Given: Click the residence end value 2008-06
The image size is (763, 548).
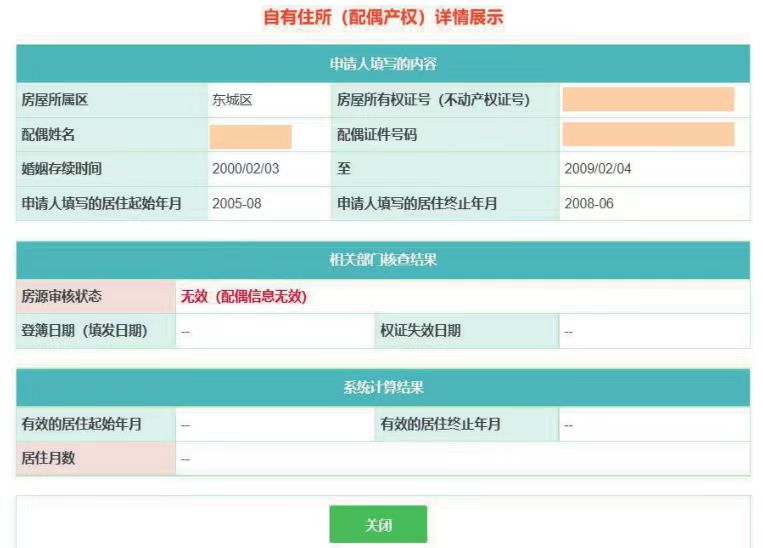Looking at the screenshot, I should (589, 204).
